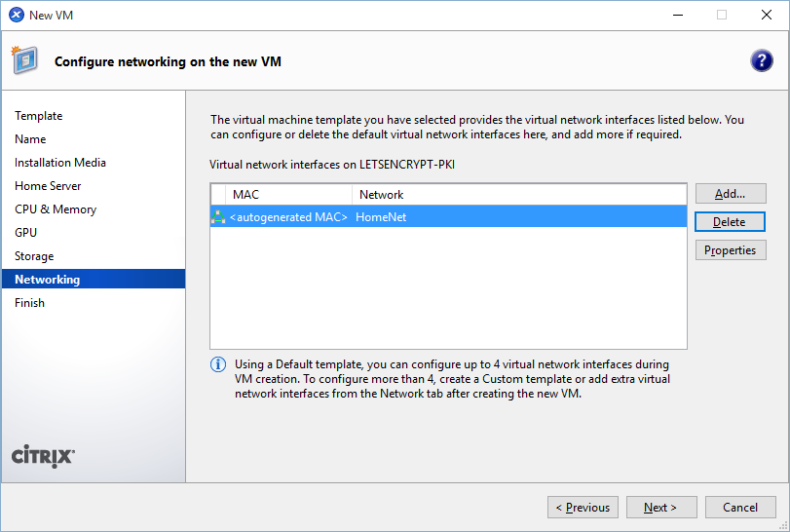Switch to the GPU step

pyautogui.click(x=26, y=233)
